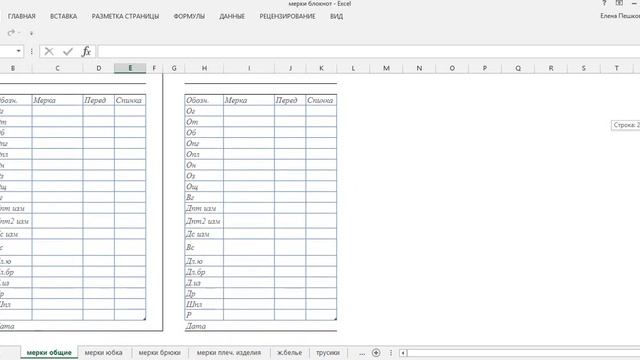Click the right table's Ощ cell
This screenshot has height=360, width=640.
tap(204, 187)
